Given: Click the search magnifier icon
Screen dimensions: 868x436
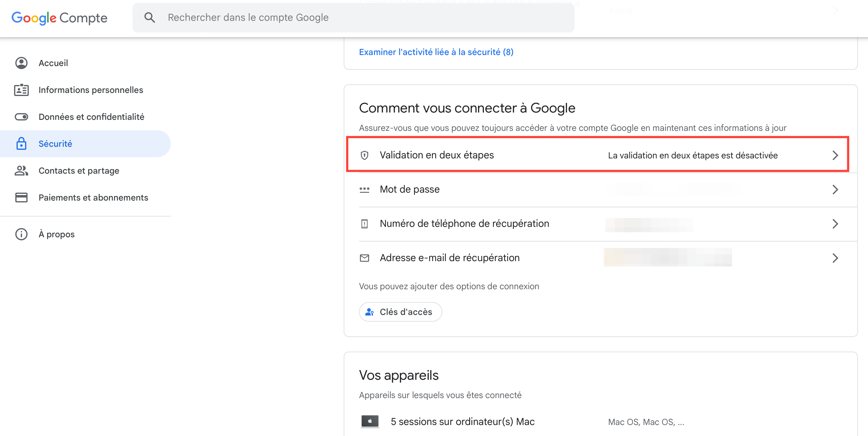Looking at the screenshot, I should click(150, 17).
